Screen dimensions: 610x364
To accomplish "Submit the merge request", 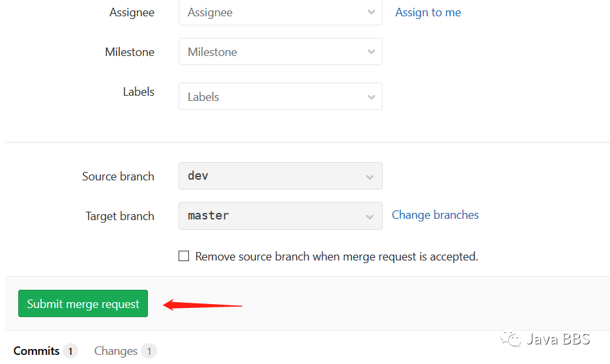I will point(83,303).
